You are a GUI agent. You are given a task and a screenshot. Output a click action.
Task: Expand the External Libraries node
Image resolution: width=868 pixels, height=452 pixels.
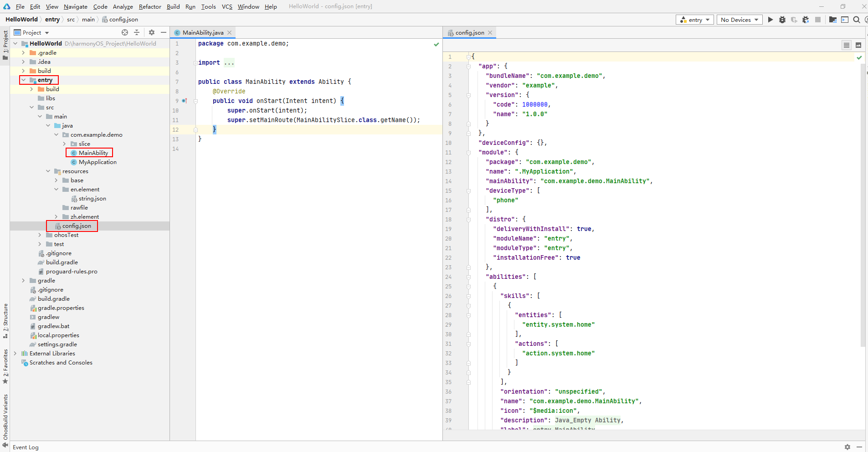tap(15, 353)
